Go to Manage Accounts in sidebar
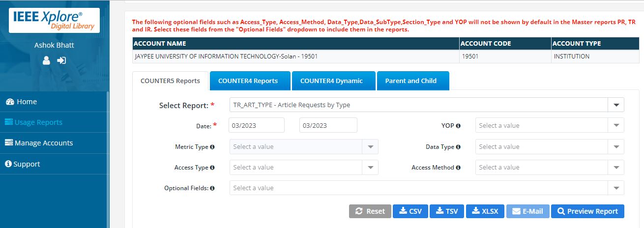 43,143
